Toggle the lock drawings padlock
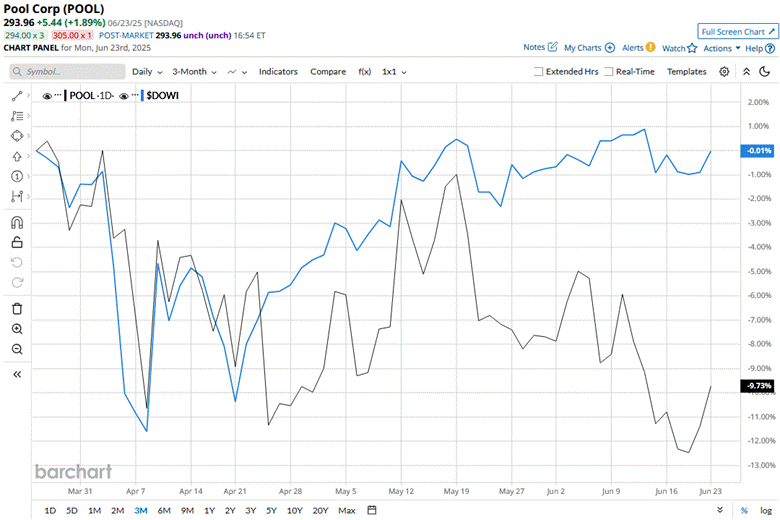Image resolution: width=780 pixels, height=520 pixels. tap(17, 242)
